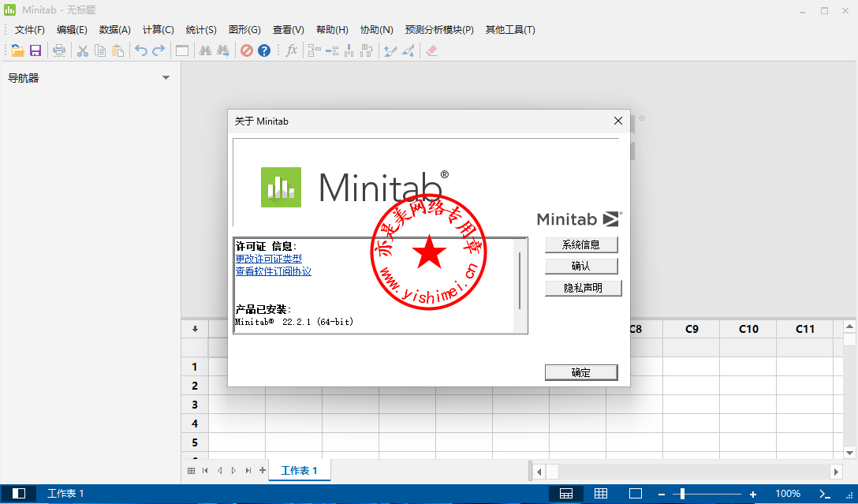Click the worksheet horizontal scrollbar left arrow
This screenshot has height=504, width=858.
coord(539,471)
